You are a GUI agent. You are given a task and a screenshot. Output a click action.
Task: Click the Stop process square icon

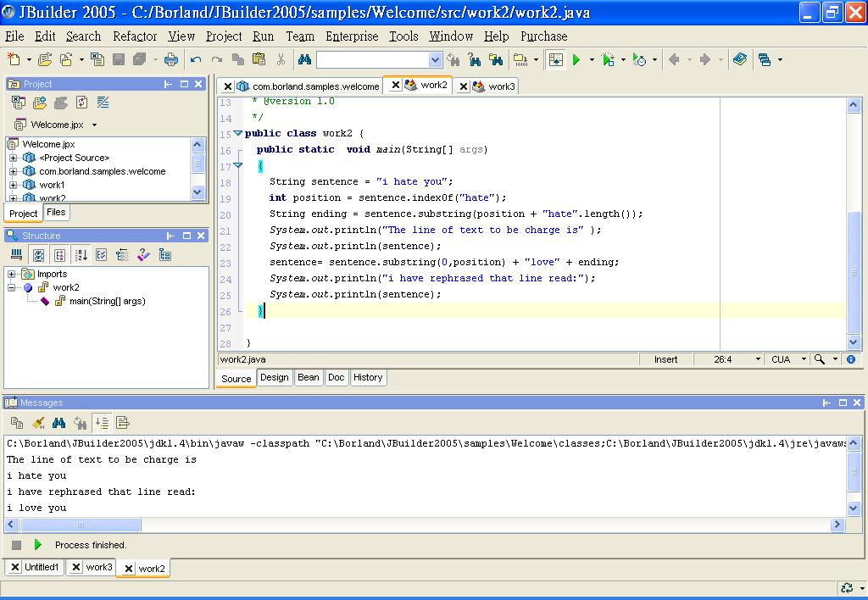click(17, 545)
